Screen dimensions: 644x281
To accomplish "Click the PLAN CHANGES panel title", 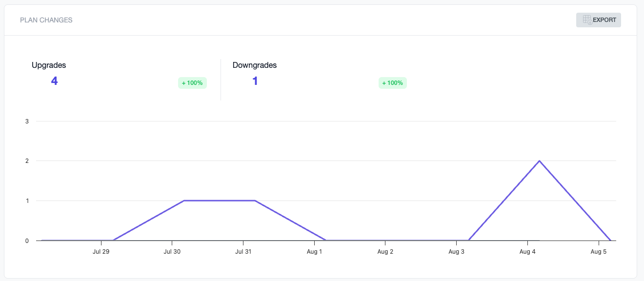I will (46, 20).
